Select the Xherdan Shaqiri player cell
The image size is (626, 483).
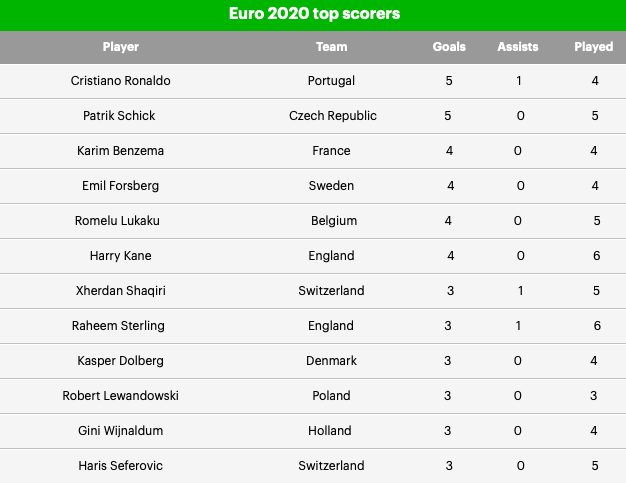pos(121,290)
